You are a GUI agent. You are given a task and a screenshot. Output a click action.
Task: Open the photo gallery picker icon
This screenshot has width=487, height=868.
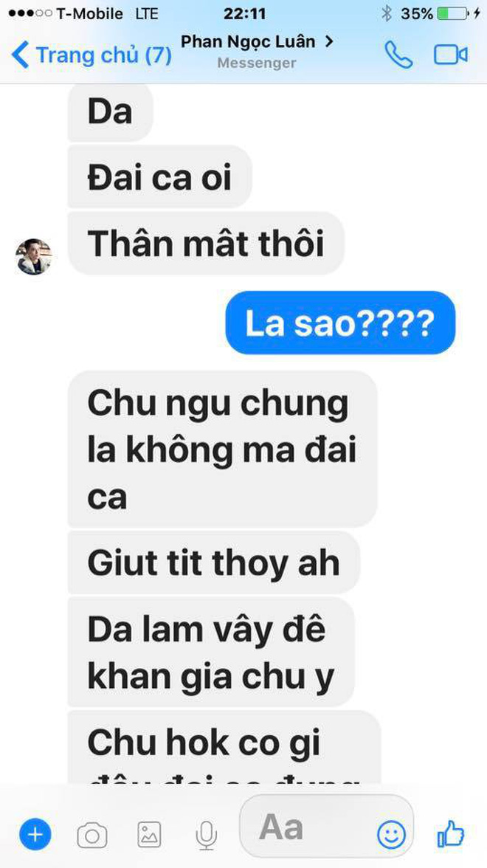pos(149,835)
